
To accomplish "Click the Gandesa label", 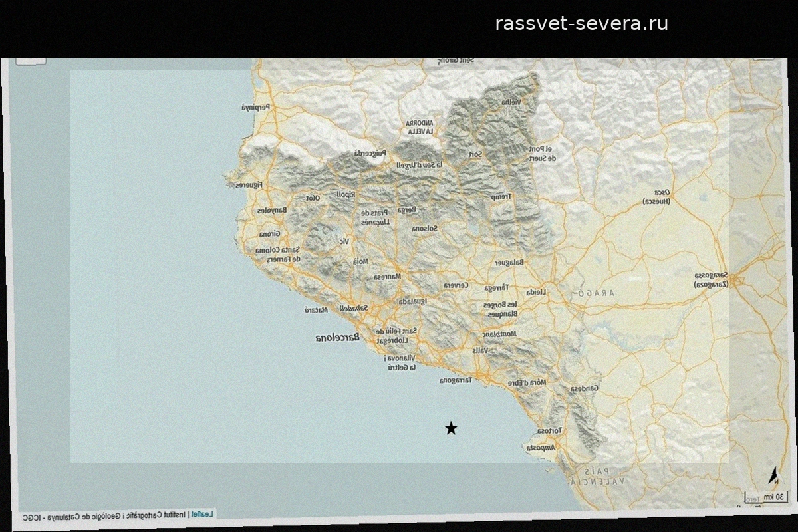I will point(585,388).
